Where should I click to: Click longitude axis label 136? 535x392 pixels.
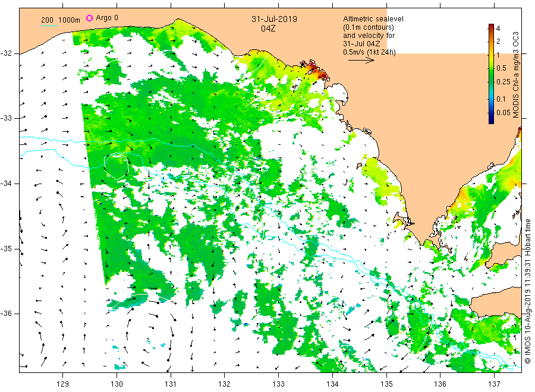pos(440,384)
